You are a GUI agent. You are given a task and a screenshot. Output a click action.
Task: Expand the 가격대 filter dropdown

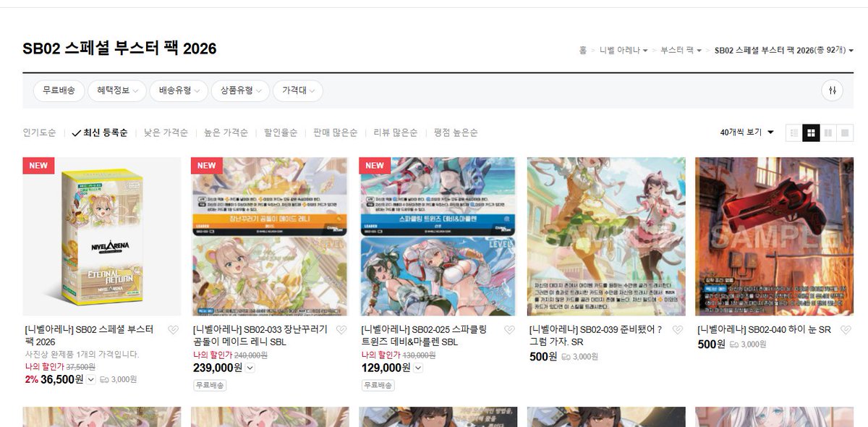click(298, 90)
